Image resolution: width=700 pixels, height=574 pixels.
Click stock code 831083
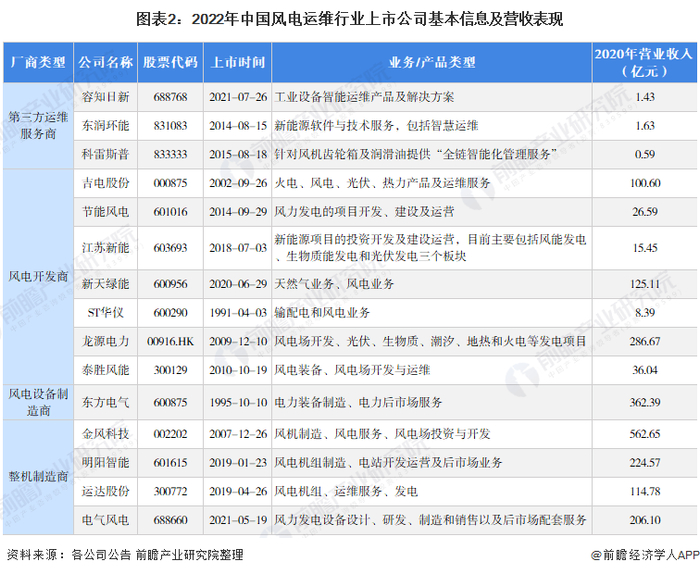click(170, 125)
